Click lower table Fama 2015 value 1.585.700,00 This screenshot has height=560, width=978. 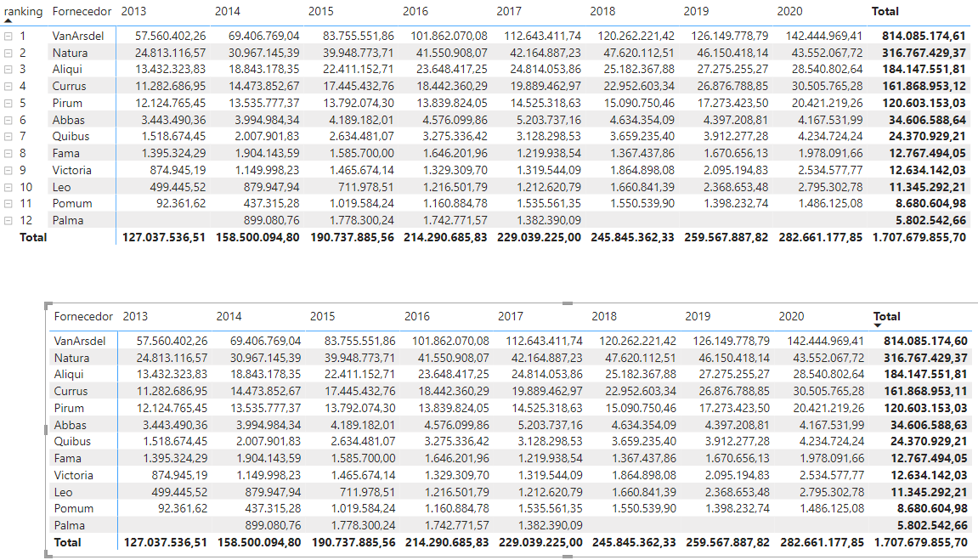pyautogui.click(x=363, y=458)
